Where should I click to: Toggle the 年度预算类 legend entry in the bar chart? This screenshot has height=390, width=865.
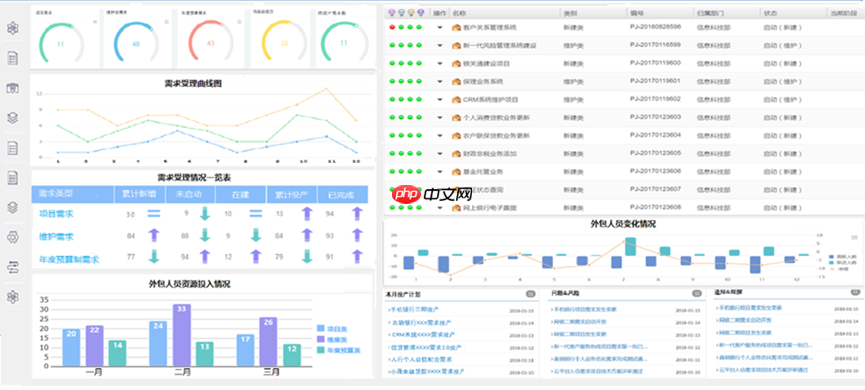click(x=339, y=350)
